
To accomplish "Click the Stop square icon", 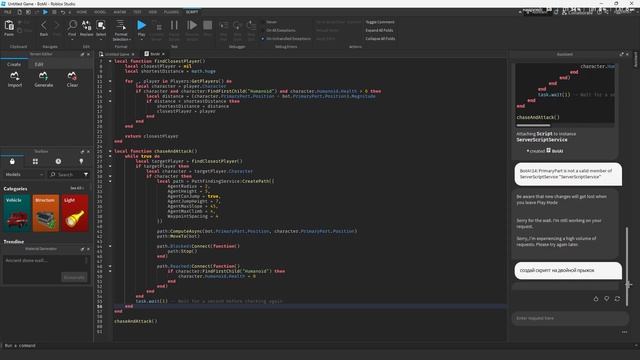I will click(x=207, y=25).
